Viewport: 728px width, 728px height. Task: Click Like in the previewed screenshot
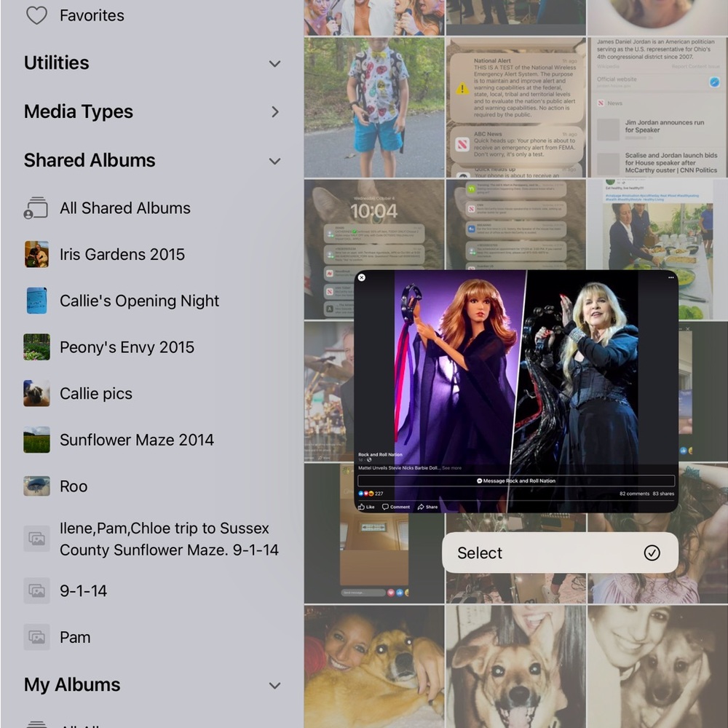[x=366, y=507]
